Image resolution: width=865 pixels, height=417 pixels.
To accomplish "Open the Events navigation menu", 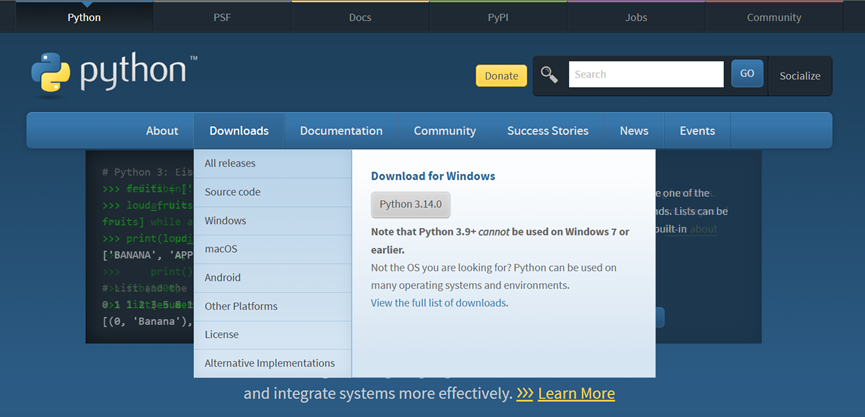I will [697, 131].
